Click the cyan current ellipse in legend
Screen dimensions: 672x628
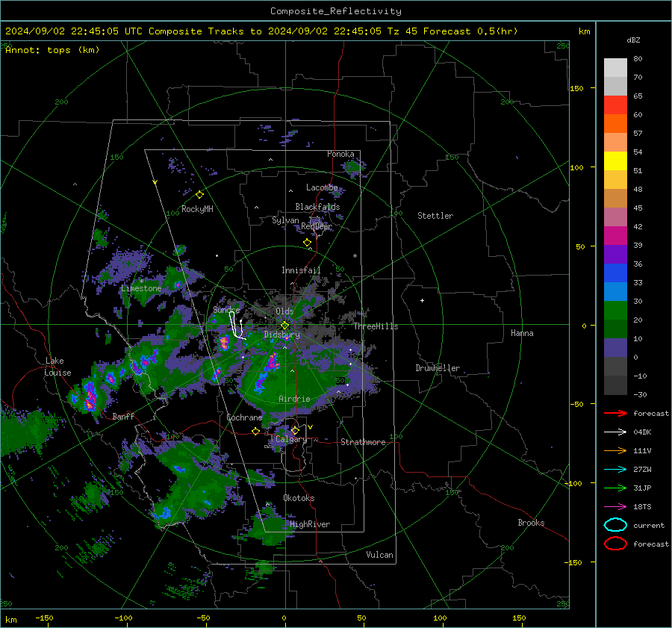coord(615,525)
